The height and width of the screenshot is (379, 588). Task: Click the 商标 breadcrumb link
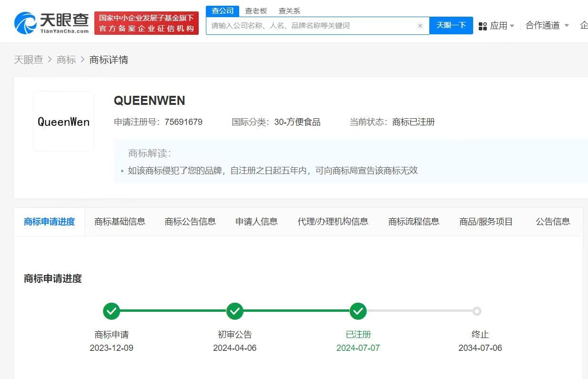pyautogui.click(x=66, y=60)
